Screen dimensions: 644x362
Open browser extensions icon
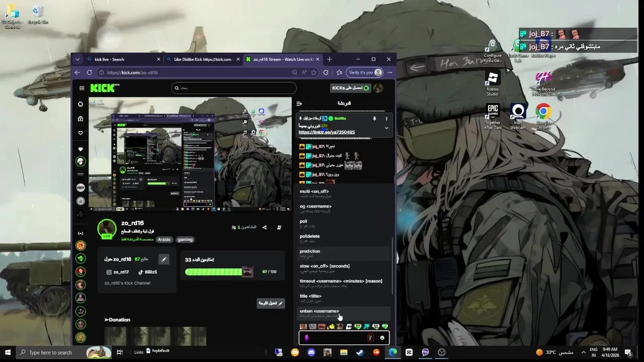pos(326,72)
